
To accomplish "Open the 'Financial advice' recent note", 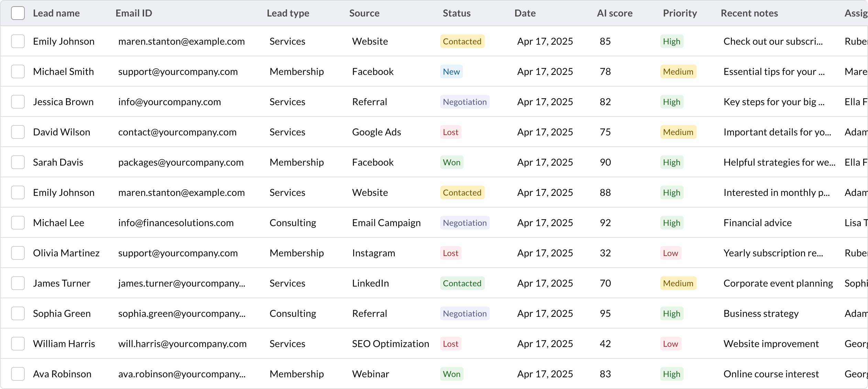I will 757,223.
